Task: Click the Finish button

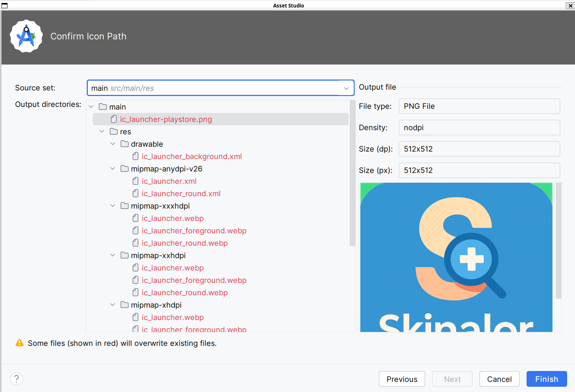Action: point(546,379)
